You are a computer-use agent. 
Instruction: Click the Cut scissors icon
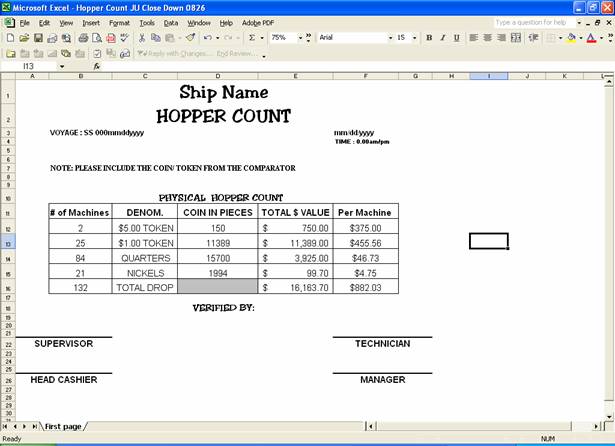point(142,38)
